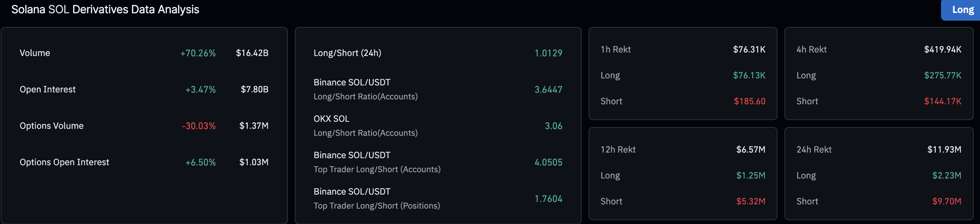The height and width of the screenshot is (224, 980).
Task: Click the Options Open Interest label
Action: (x=64, y=162)
